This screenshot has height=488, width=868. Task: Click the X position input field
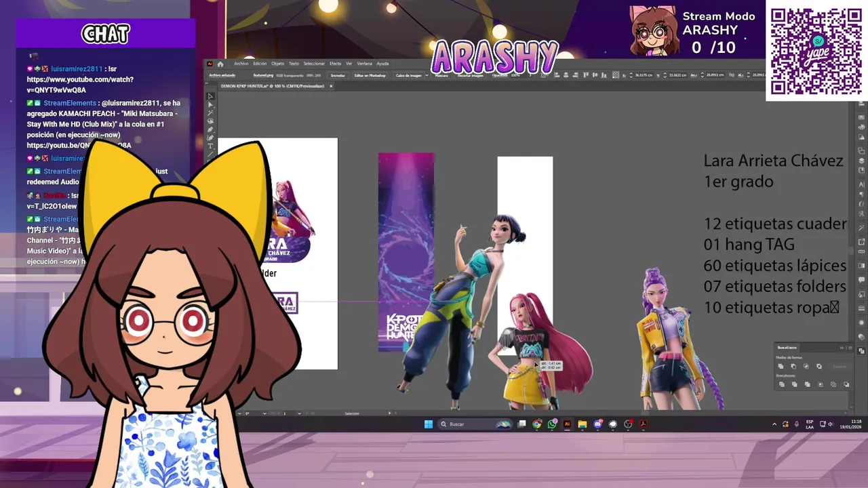tap(644, 75)
